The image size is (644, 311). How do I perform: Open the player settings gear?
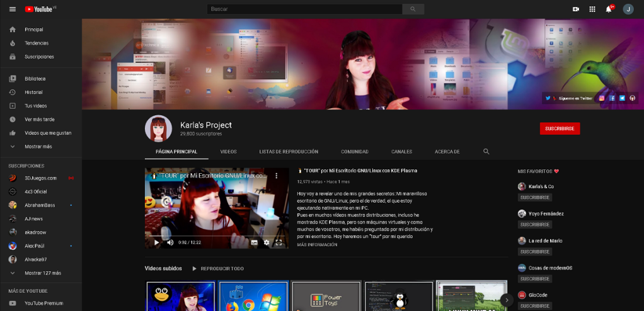[267, 242]
